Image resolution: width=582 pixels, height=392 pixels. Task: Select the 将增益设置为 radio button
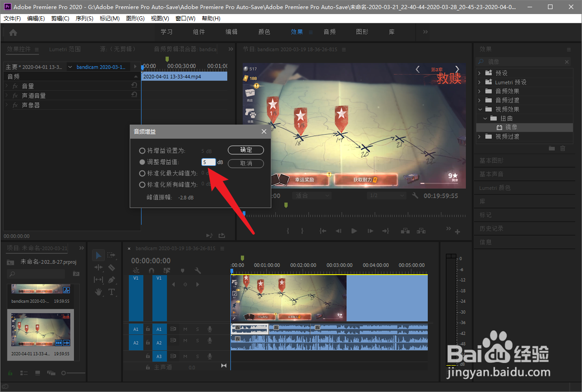(142, 150)
